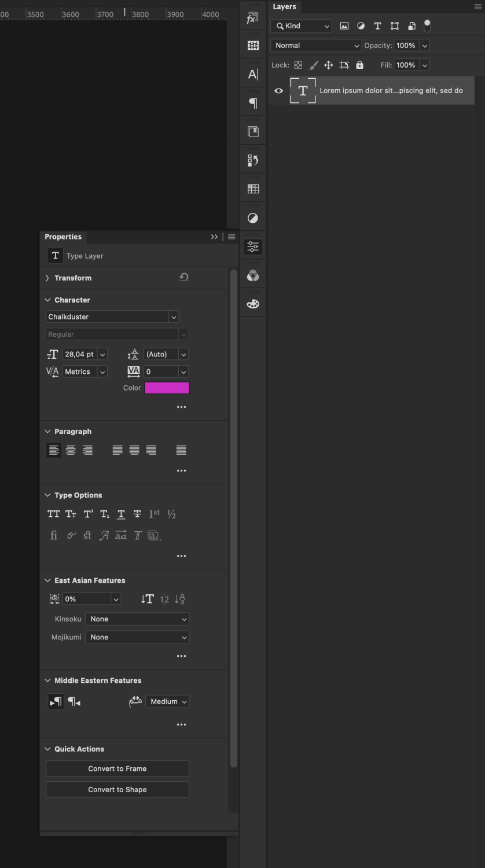The image size is (485, 868).
Task: Open the Styles (fx) panel icon
Action: (x=253, y=19)
